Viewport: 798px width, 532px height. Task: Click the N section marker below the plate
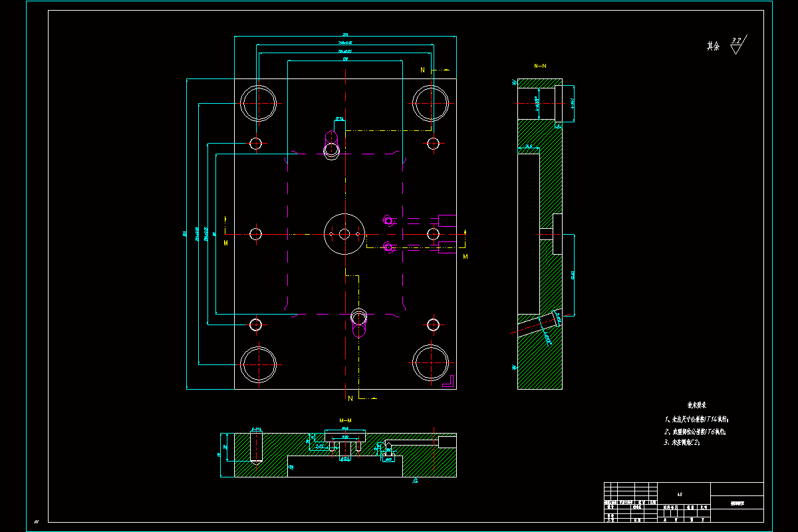click(350, 398)
